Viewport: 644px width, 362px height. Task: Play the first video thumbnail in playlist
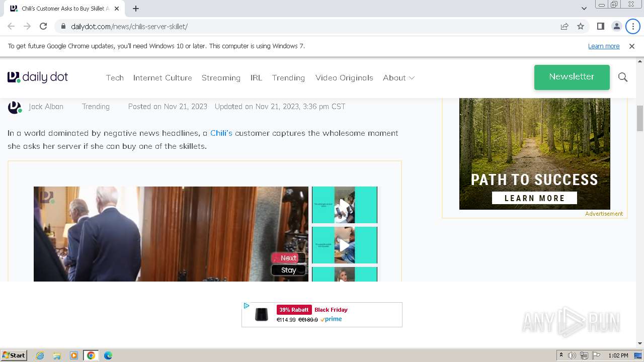(344, 205)
